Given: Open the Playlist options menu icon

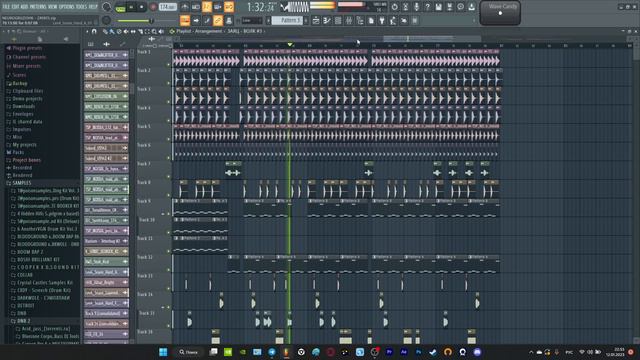Looking at the screenshot, I should click(x=87, y=31).
